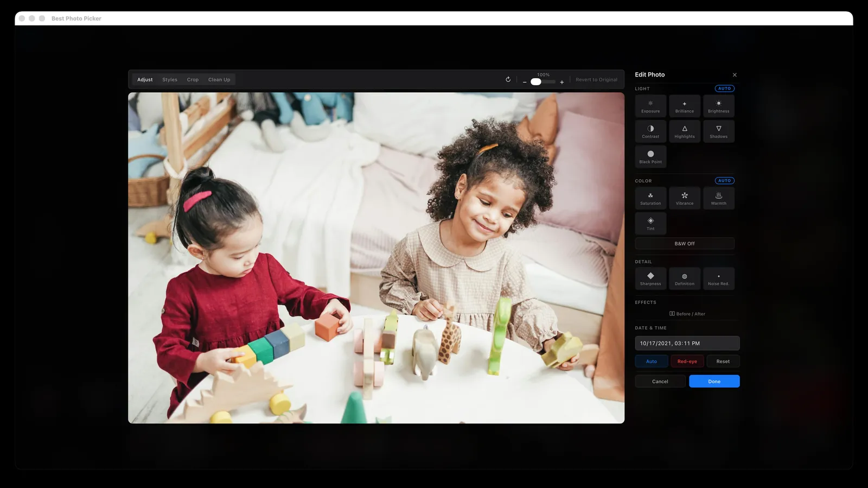Image resolution: width=868 pixels, height=488 pixels.
Task: Open the Highlights adjustment
Action: tap(685, 131)
